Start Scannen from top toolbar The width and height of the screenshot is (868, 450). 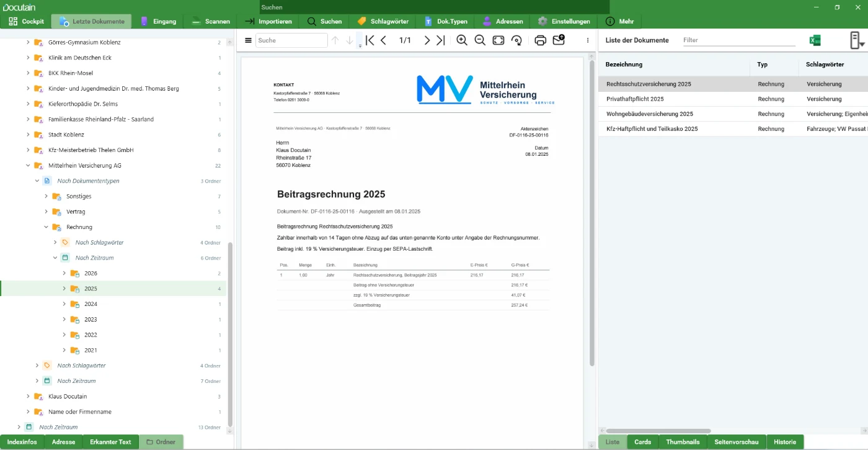click(211, 21)
